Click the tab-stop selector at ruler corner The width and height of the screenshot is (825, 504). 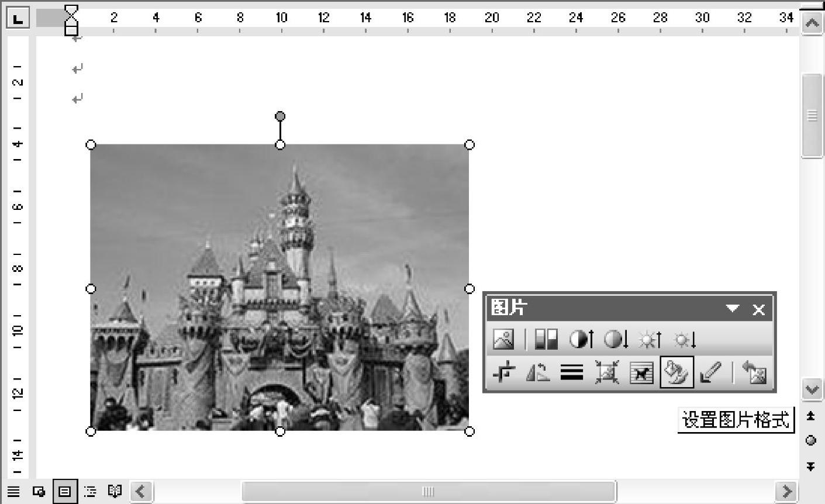pos(18,19)
